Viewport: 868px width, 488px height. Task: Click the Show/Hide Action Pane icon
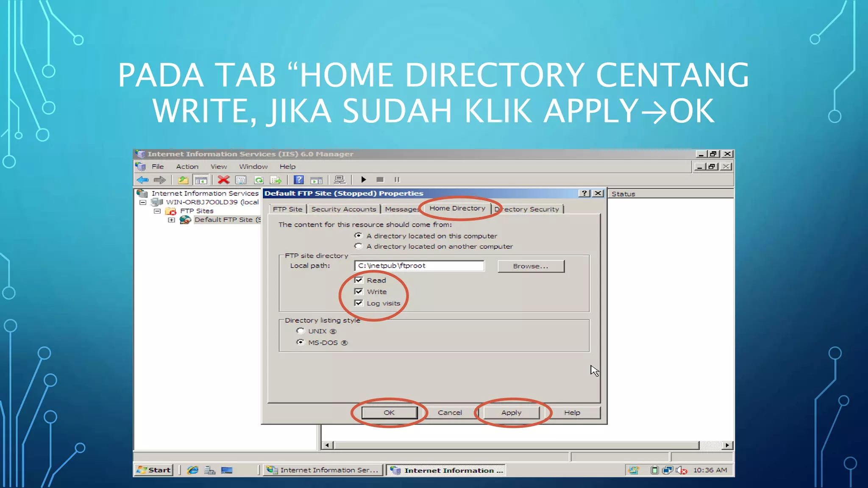point(316,180)
